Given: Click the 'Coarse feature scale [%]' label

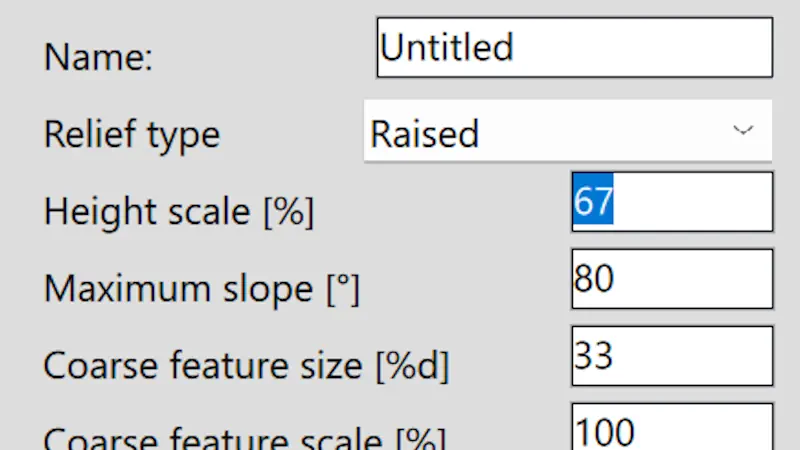Looking at the screenshot, I should 244,438.
